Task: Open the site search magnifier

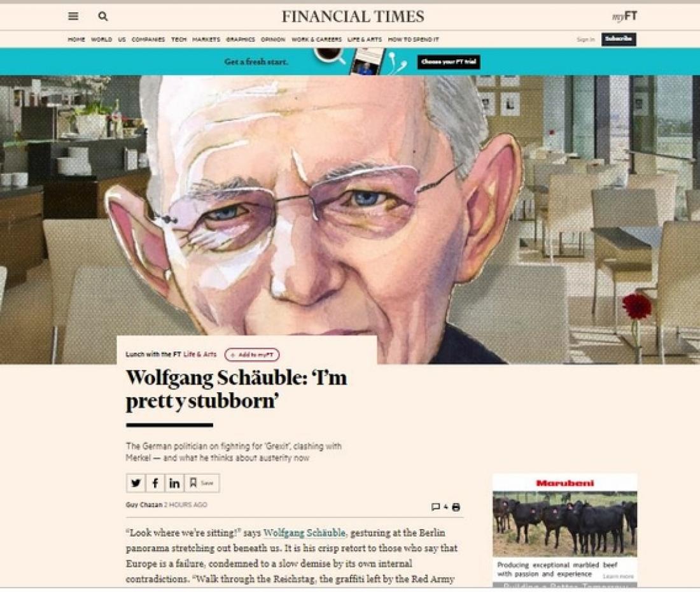Action: (x=102, y=16)
